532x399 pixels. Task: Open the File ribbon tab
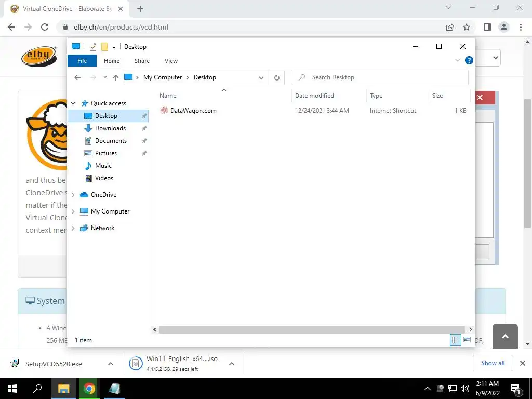pyautogui.click(x=82, y=61)
